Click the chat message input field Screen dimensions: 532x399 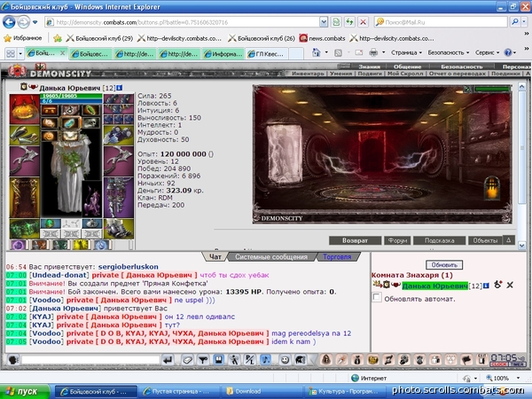coord(90,360)
